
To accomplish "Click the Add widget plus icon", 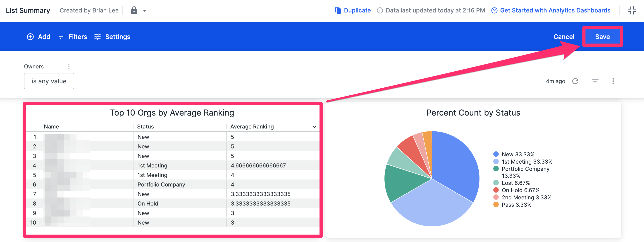I will tap(30, 36).
